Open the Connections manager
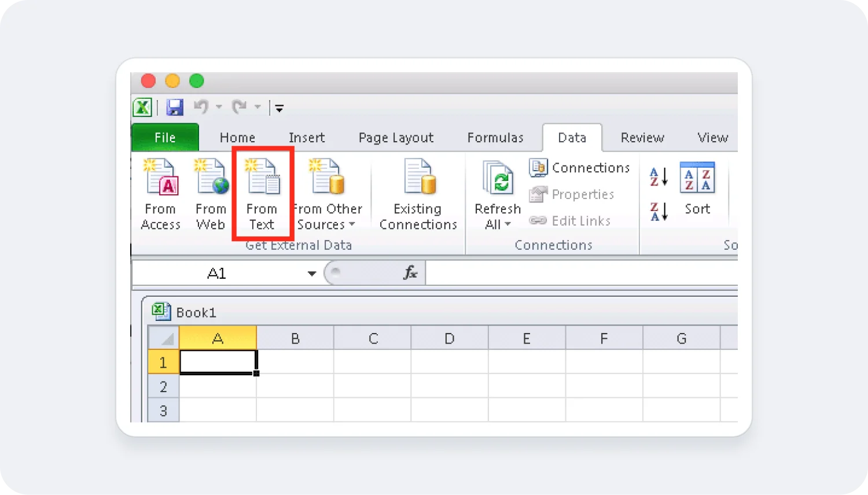Screen dimensions: 868x495 tap(579, 167)
